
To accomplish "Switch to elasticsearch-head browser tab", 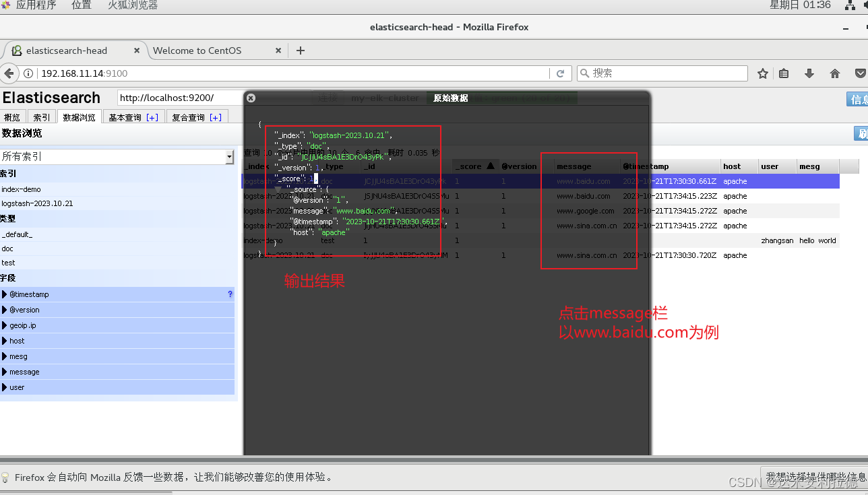I will [x=75, y=51].
